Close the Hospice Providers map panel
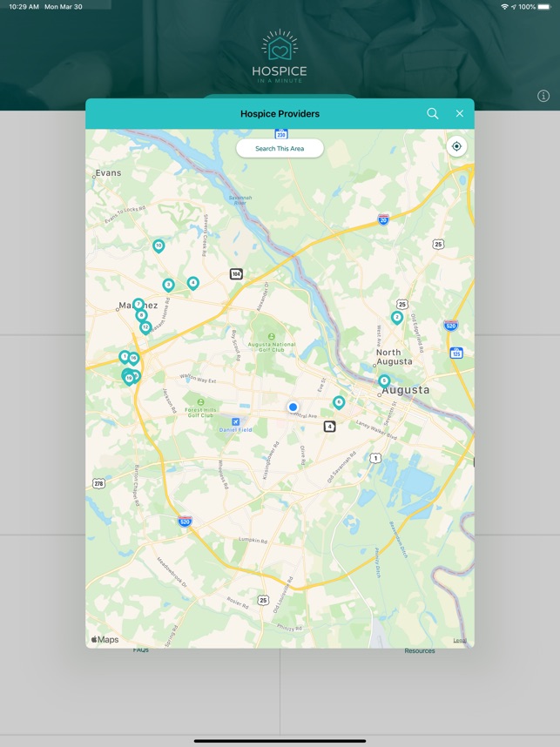The width and height of the screenshot is (560, 747). [460, 113]
